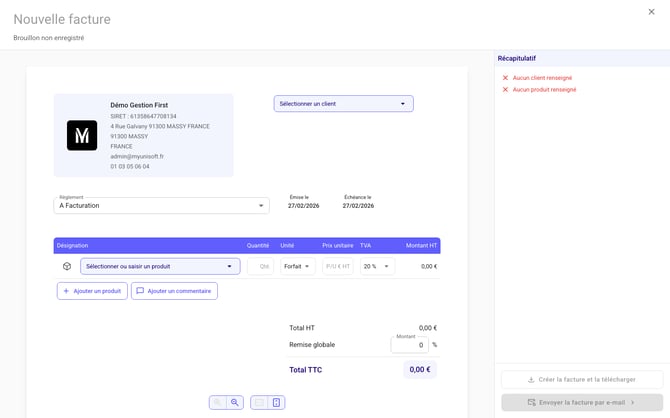Screen dimensions: 670x418
Task: Open the product selection combo box
Action: [160, 266]
